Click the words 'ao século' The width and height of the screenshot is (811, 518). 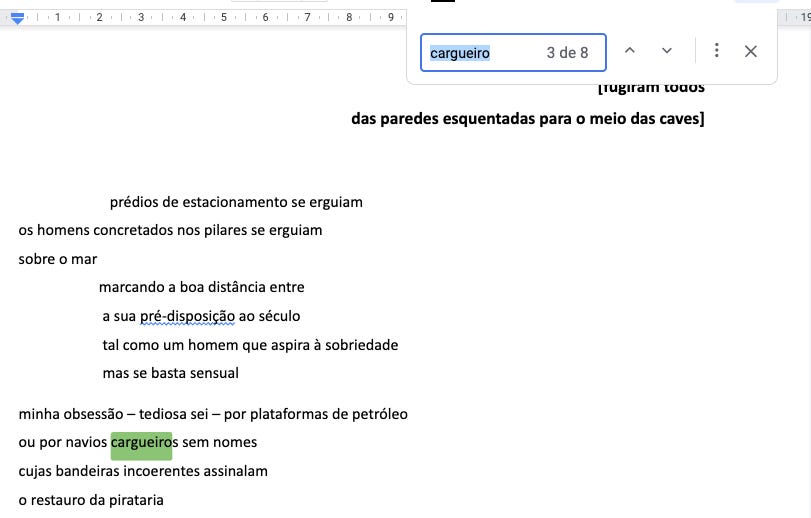pos(269,316)
